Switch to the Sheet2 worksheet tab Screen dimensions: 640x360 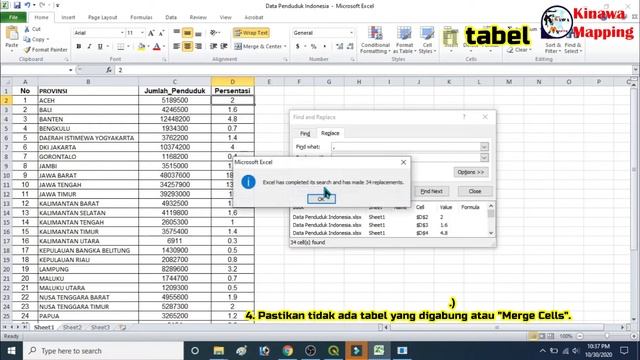(x=72, y=327)
